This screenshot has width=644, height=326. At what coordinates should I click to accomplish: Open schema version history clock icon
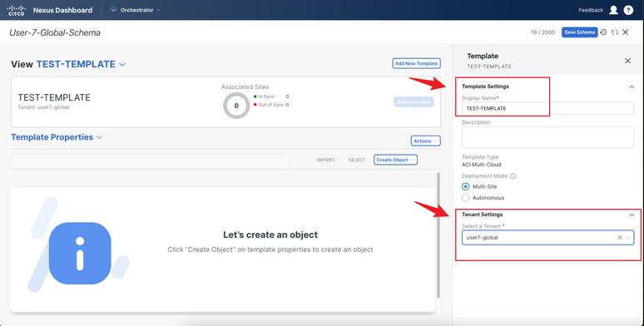(x=603, y=32)
